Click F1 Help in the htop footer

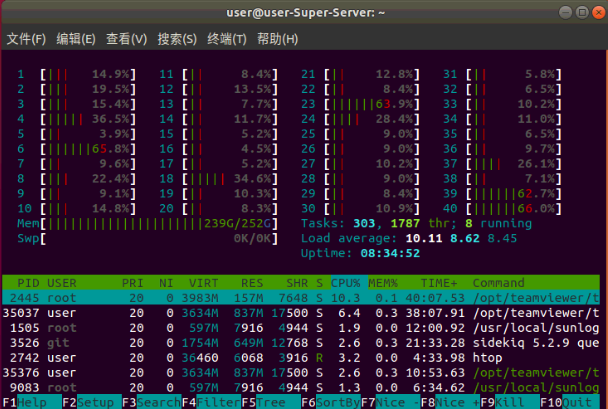tap(31, 402)
